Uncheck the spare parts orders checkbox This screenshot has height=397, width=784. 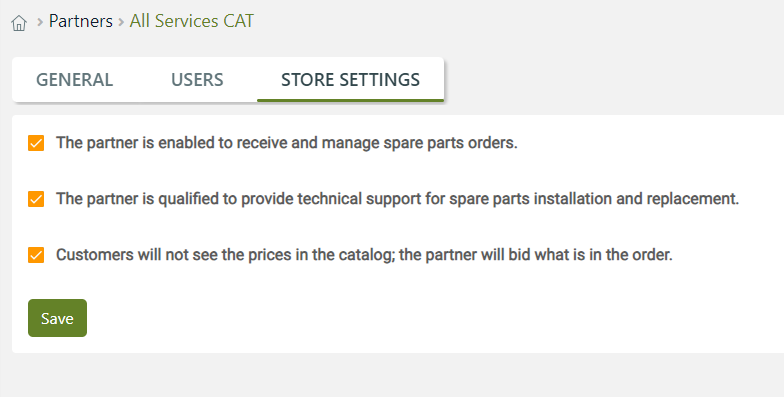tap(36, 143)
